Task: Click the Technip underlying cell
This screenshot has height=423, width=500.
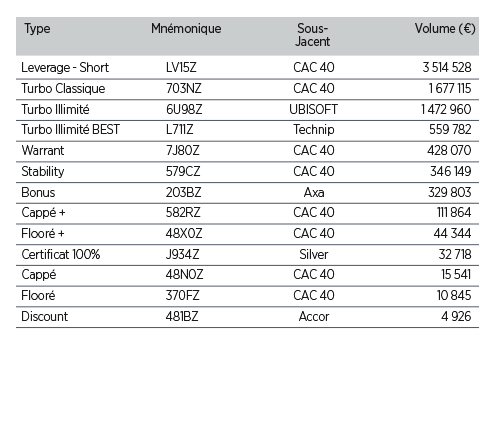Action: (314, 130)
